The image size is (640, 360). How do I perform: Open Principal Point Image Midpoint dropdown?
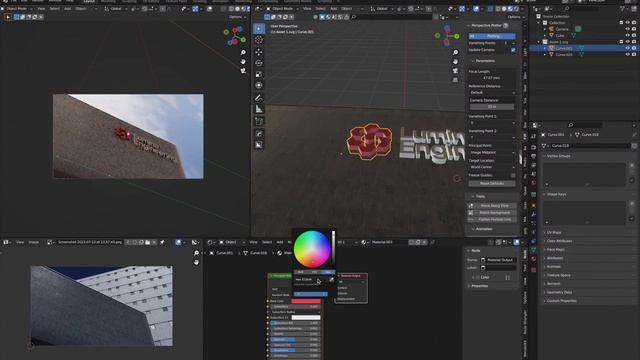tap(492, 152)
